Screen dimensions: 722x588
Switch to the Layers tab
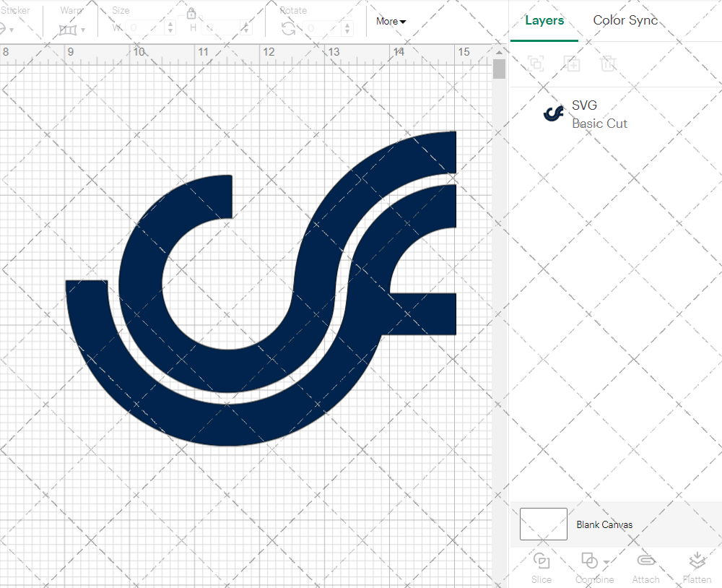coord(544,20)
